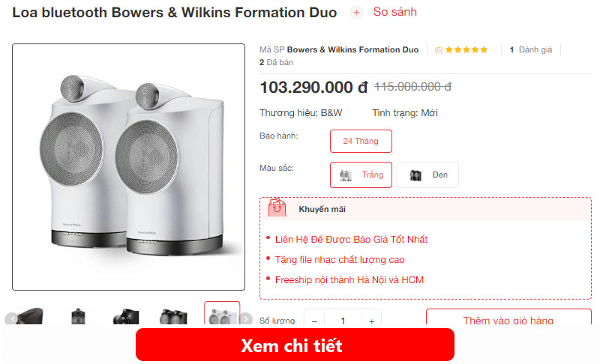Image resolution: width=600 pixels, height=364 pixels.
Task: Open the So sánh comparison link
Action: pyautogui.click(x=395, y=12)
